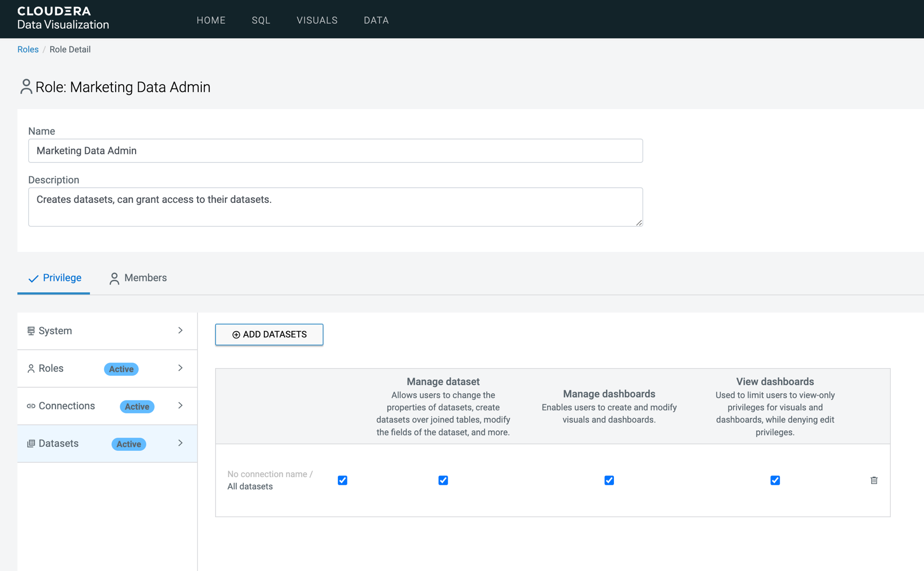Uncheck the Manage dashboards checkbox
924x571 pixels.
pyautogui.click(x=609, y=480)
